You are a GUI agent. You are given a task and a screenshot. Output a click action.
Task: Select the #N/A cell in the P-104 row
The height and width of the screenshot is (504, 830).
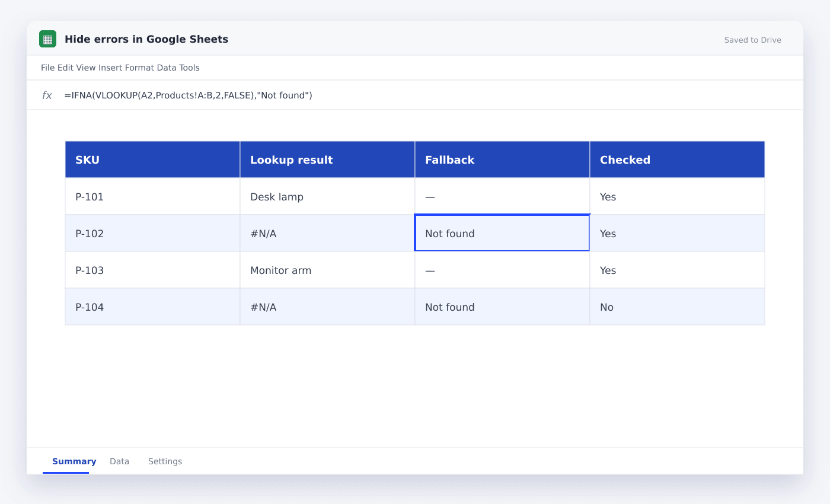(327, 307)
